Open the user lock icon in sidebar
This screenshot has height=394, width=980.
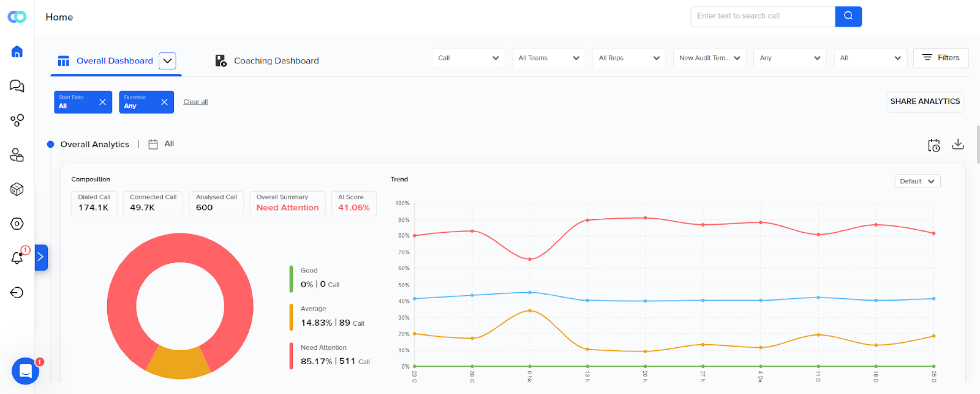coord(17,155)
